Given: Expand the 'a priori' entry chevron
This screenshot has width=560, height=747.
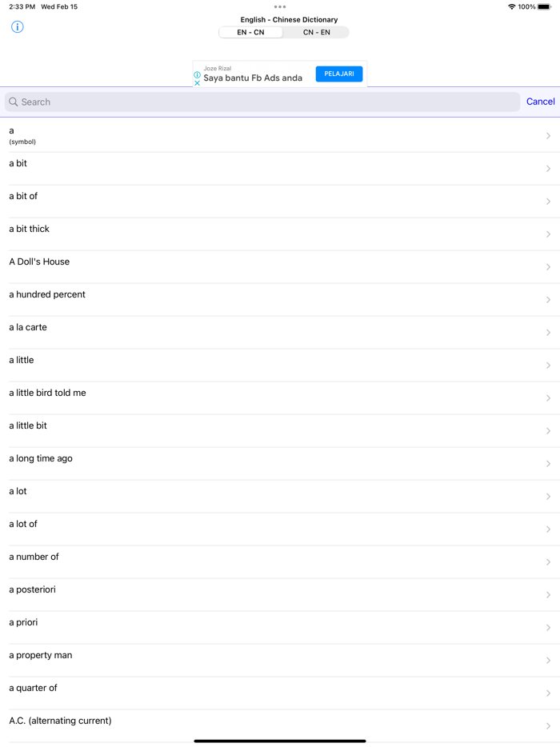Looking at the screenshot, I should [x=549, y=627].
